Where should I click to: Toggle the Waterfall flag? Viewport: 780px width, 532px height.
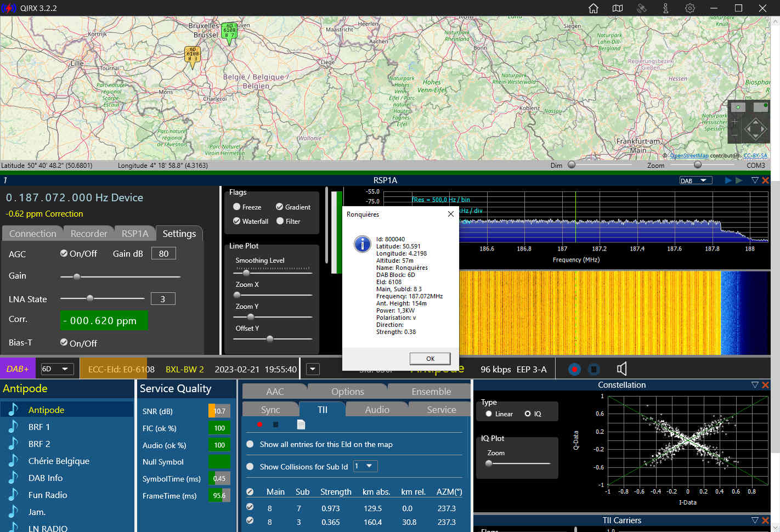[x=237, y=221]
